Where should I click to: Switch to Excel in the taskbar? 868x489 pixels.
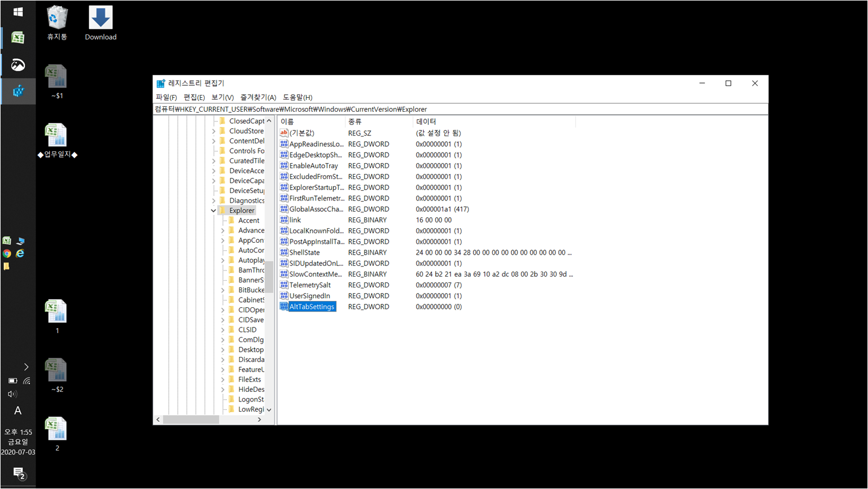pyautogui.click(x=18, y=38)
